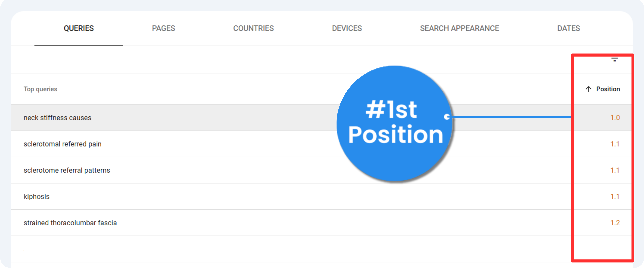
Task: Click the blue #1st Position badge
Action: pyautogui.click(x=395, y=123)
